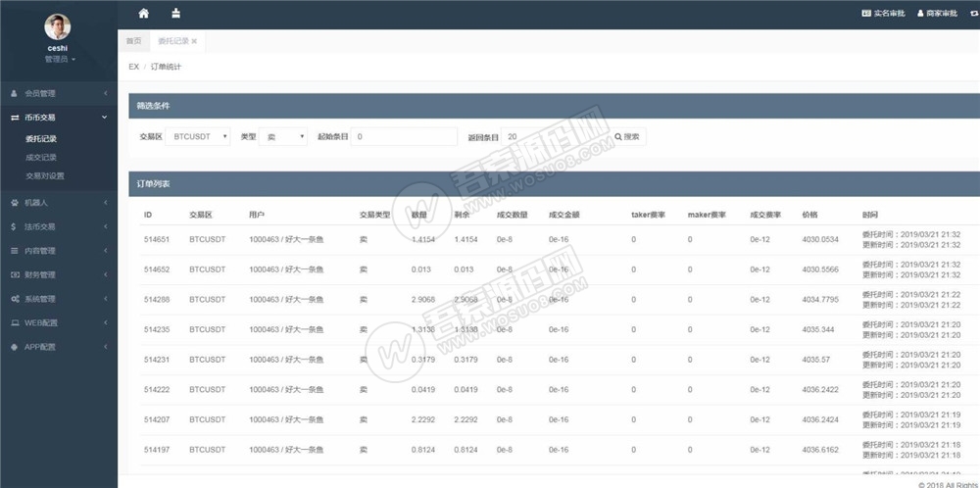Click the taker费率 column header

pyautogui.click(x=648, y=215)
